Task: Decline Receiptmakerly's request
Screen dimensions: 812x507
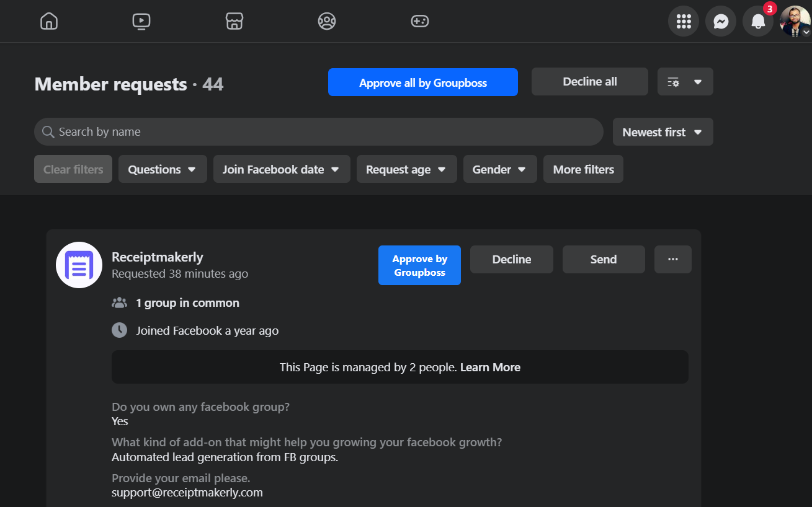Action: click(512, 259)
